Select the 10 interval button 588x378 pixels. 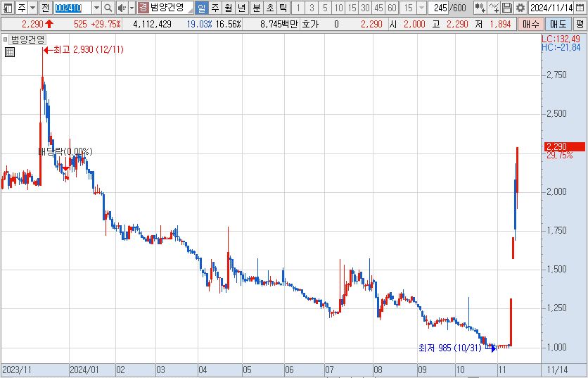[x=338, y=8]
